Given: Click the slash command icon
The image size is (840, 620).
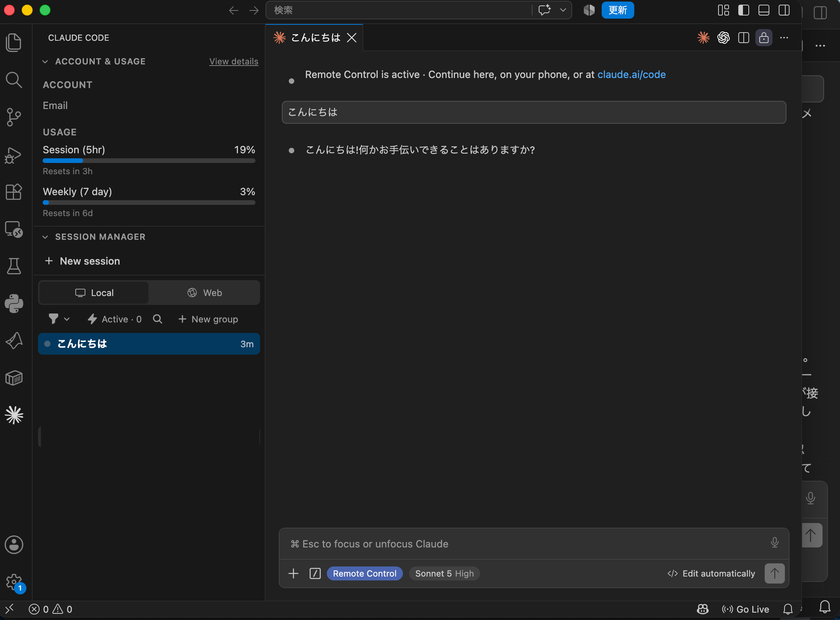Looking at the screenshot, I should tap(315, 573).
